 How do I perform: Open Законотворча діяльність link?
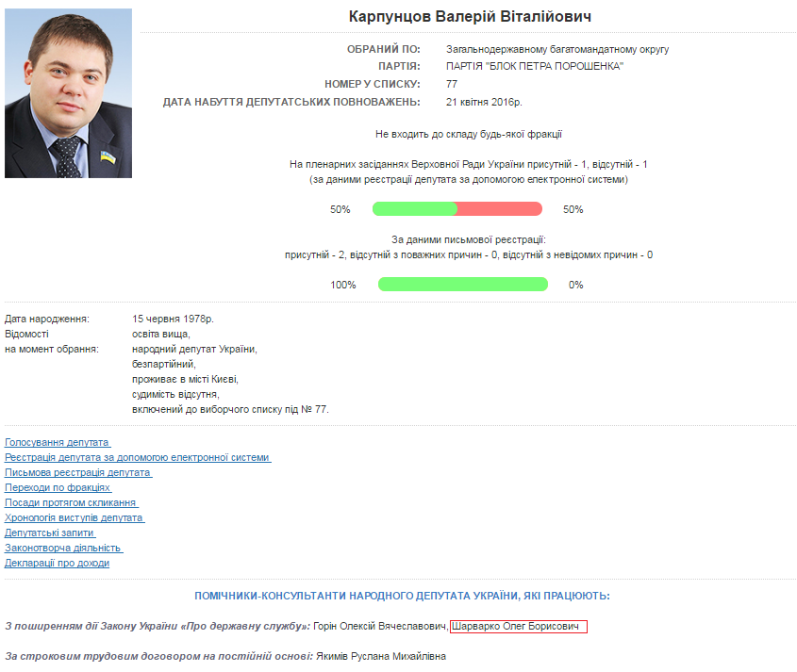coord(64,548)
